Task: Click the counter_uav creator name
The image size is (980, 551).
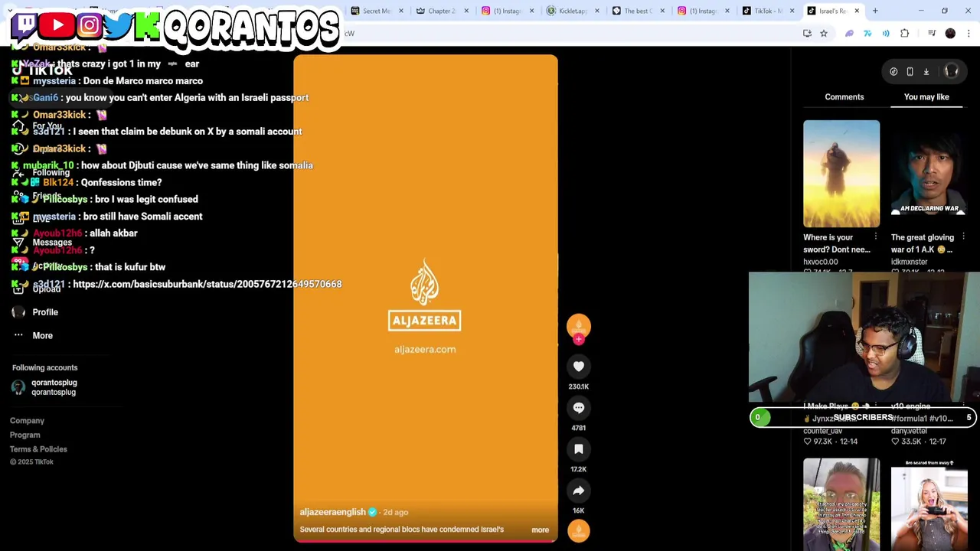Action: [x=822, y=431]
